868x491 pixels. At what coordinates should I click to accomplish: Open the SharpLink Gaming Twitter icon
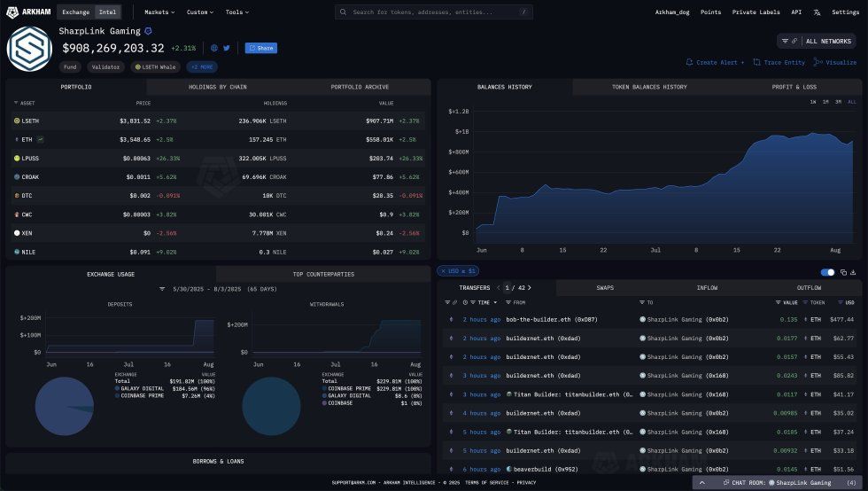[x=227, y=48]
